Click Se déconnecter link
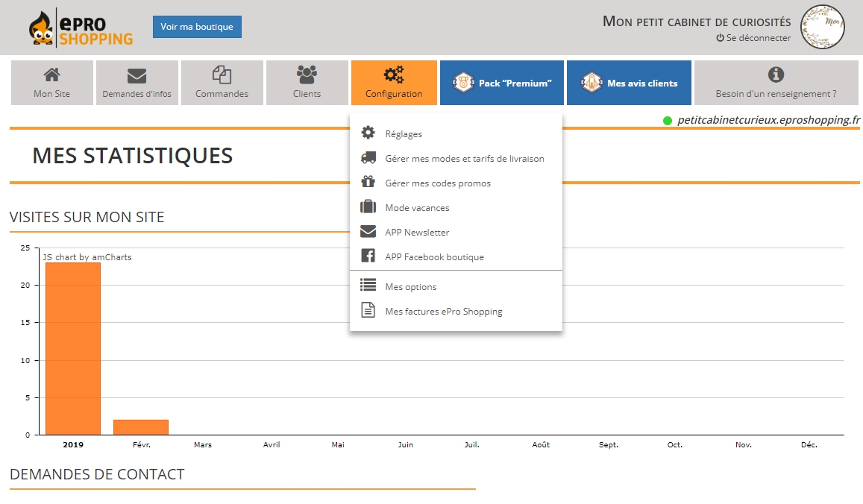The height and width of the screenshot is (504, 863). coord(753,38)
